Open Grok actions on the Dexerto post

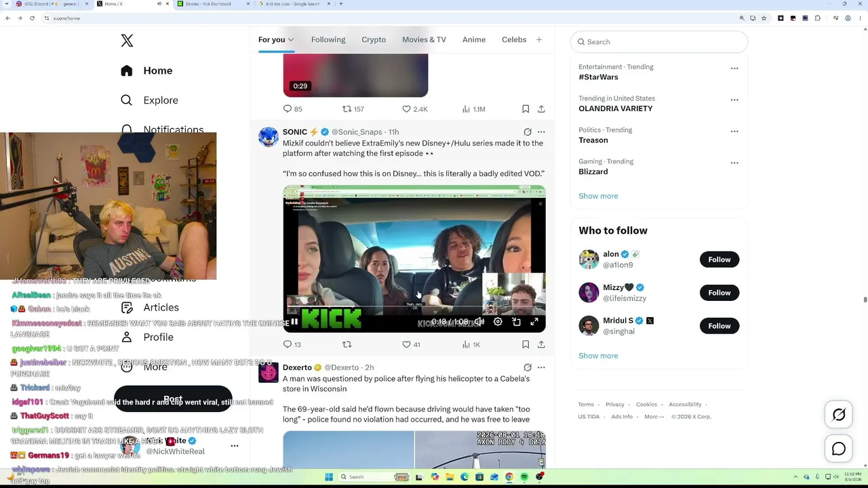(528, 367)
